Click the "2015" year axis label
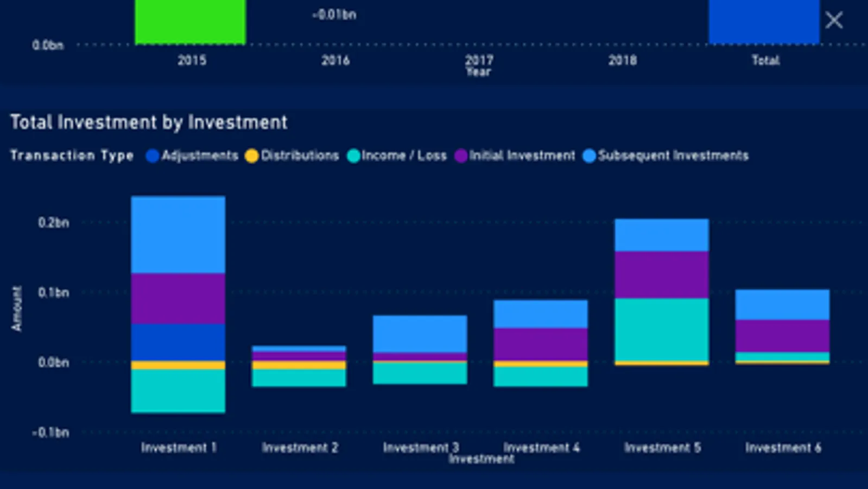 192,60
